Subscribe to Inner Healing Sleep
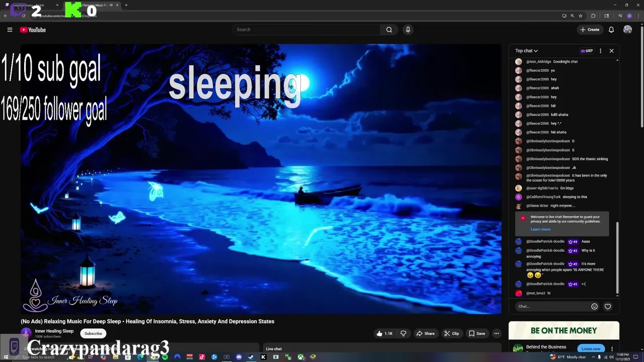 click(93, 333)
